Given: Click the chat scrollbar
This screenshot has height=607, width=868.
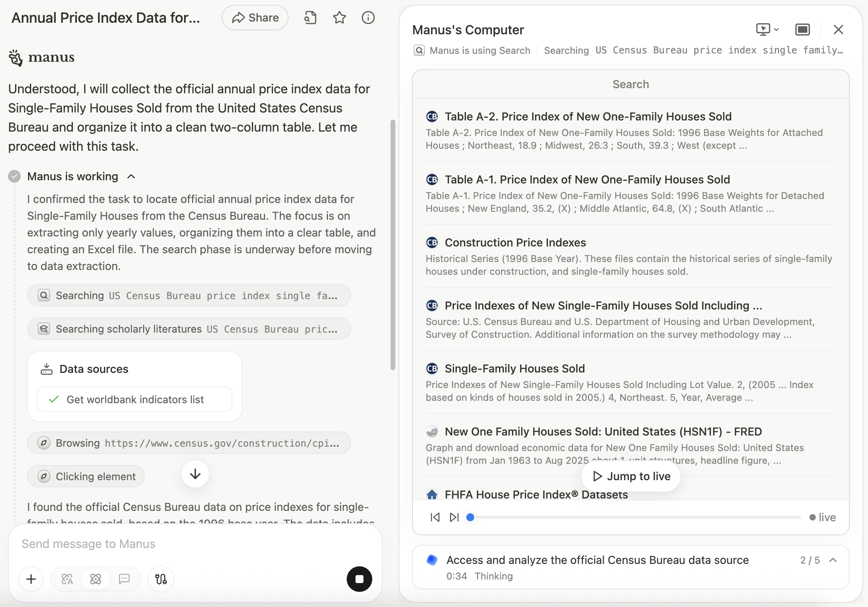Looking at the screenshot, I should (393, 245).
